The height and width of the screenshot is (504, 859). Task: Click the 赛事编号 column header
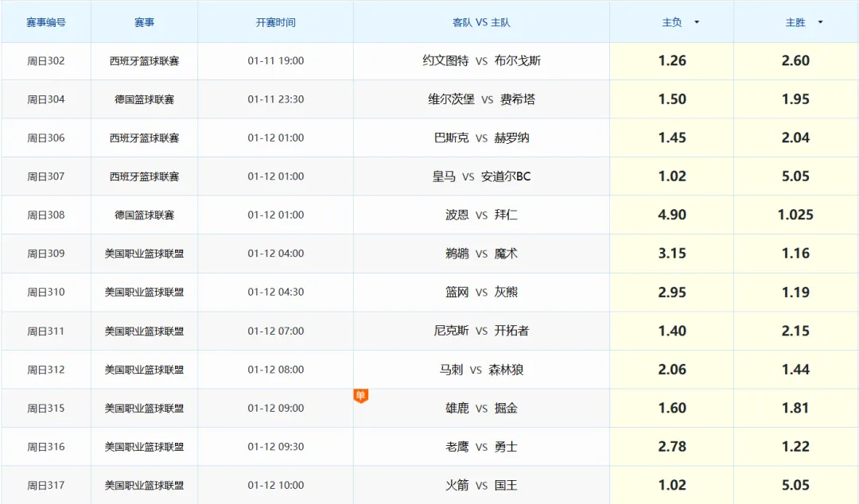(46, 22)
